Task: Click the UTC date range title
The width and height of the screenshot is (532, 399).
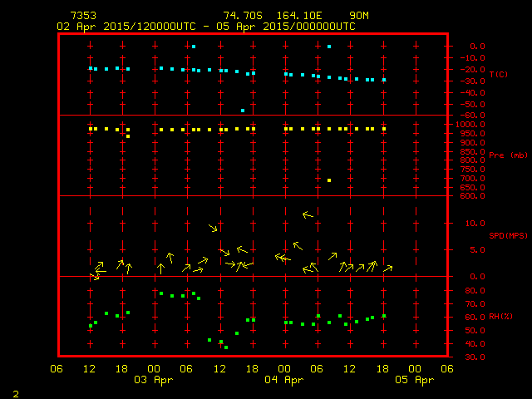Action: [x=205, y=27]
